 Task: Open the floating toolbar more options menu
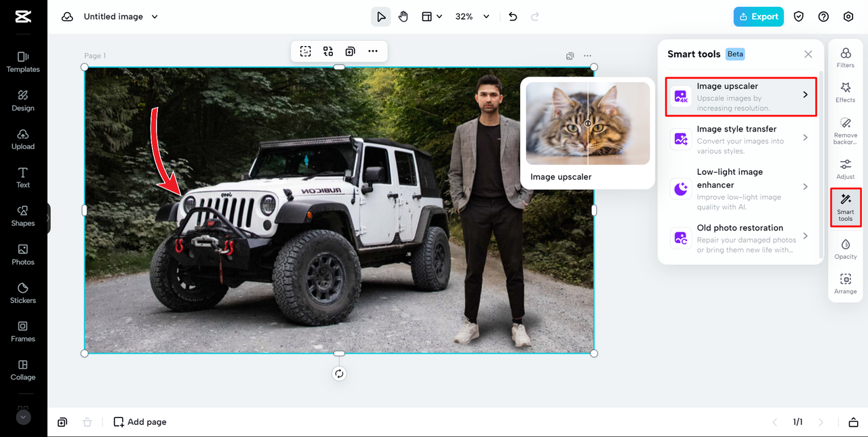click(x=373, y=51)
